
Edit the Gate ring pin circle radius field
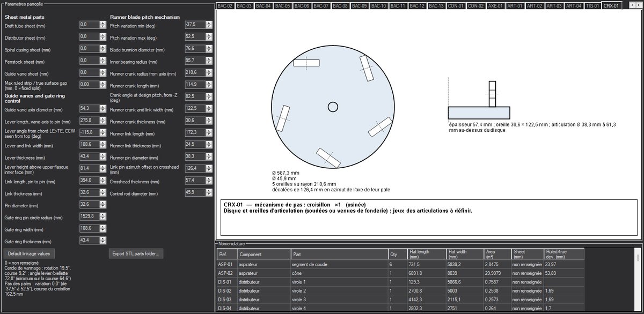point(90,216)
